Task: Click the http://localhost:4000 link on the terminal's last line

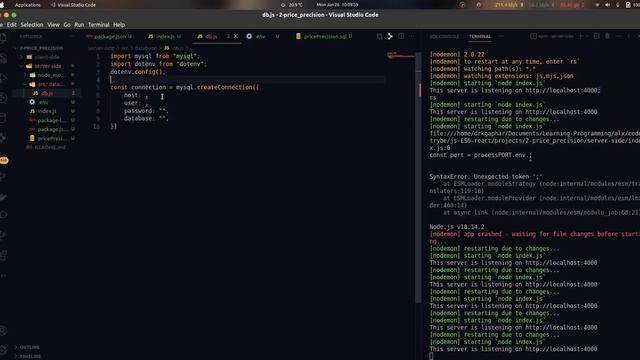Action: click(561, 349)
